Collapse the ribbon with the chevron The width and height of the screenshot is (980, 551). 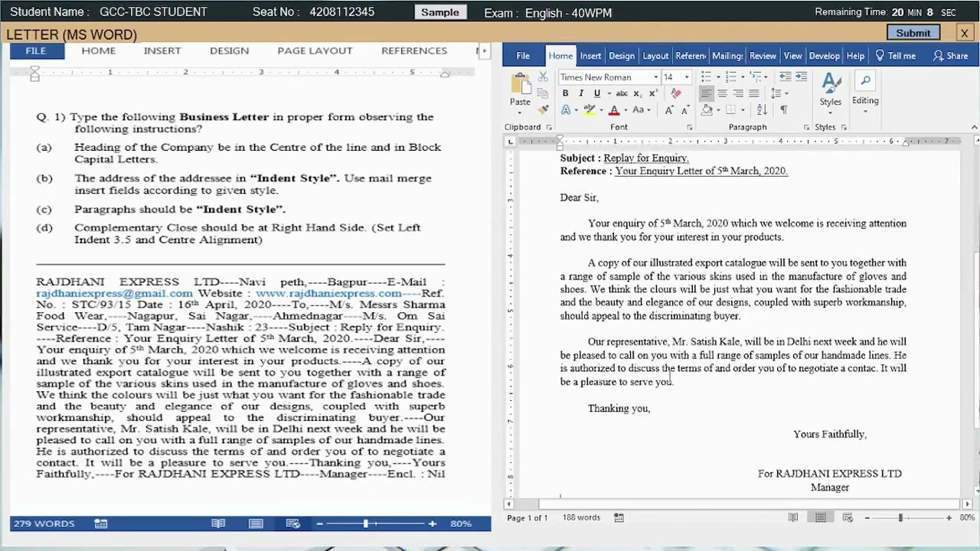(974, 127)
